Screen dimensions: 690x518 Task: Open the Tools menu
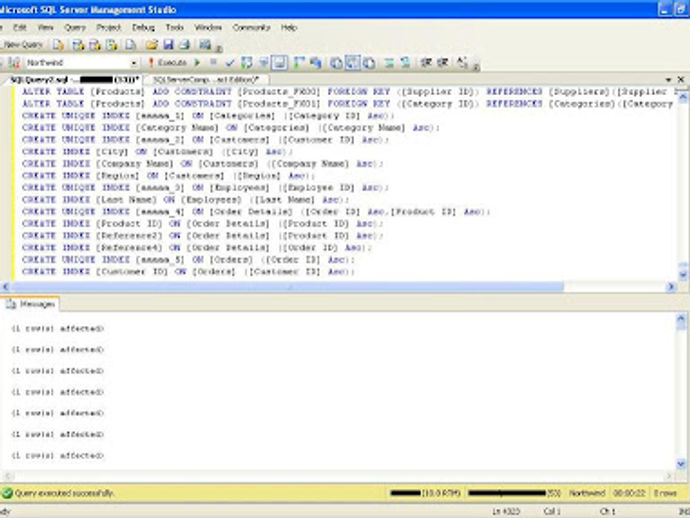click(174, 27)
